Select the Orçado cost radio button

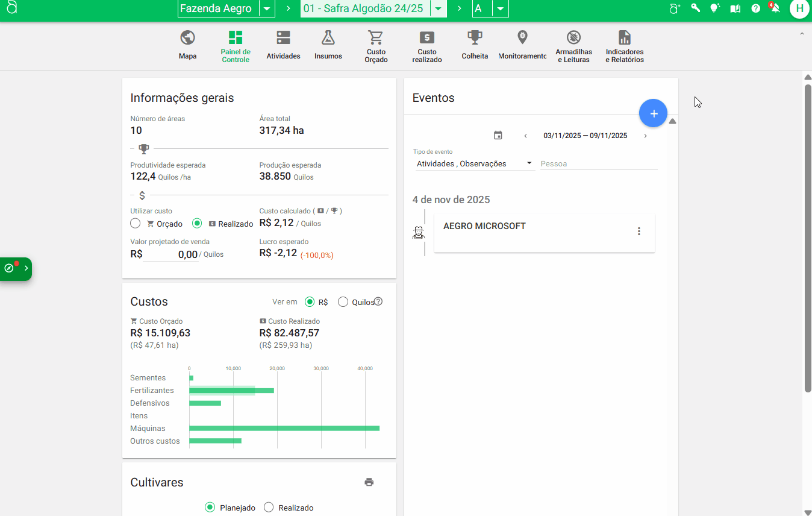136,224
